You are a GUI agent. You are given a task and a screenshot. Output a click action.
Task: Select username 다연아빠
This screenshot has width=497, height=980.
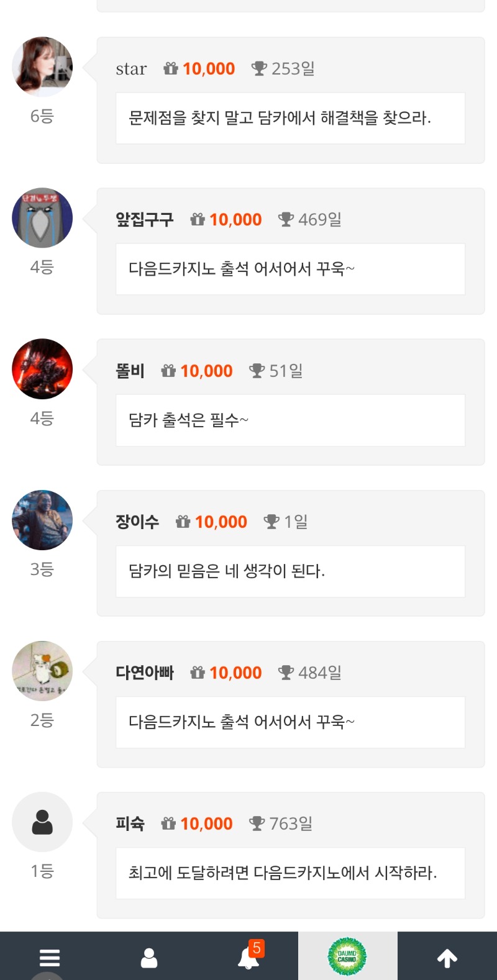144,673
